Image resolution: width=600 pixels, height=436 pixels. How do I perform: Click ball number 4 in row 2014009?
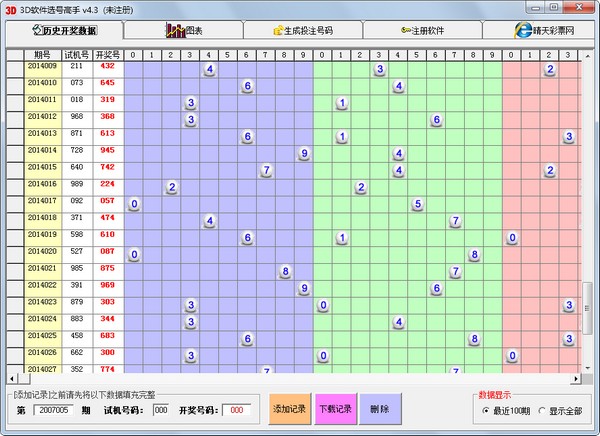tap(210, 69)
